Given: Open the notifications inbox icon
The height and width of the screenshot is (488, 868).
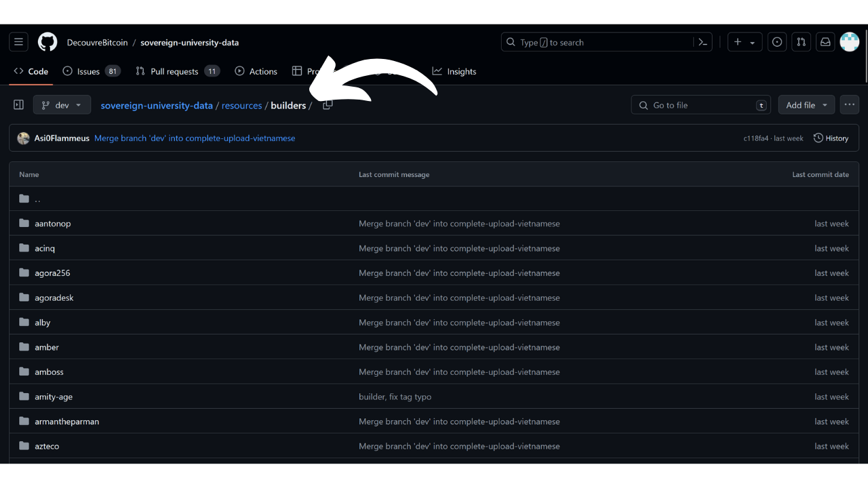Looking at the screenshot, I should [825, 42].
